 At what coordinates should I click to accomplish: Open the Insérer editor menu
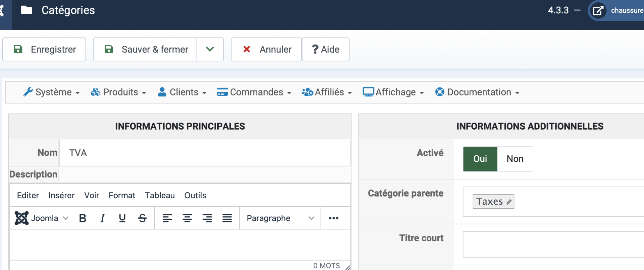(x=61, y=195)
